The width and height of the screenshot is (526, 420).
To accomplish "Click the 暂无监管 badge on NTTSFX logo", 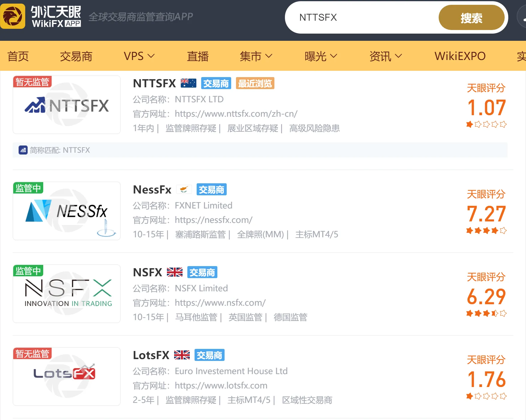I will [32, 82].
